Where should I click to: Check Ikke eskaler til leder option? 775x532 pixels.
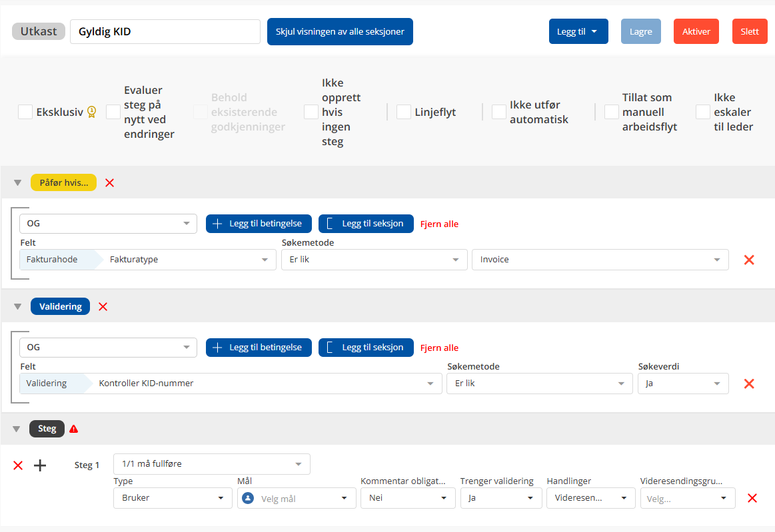click(702, 112)
